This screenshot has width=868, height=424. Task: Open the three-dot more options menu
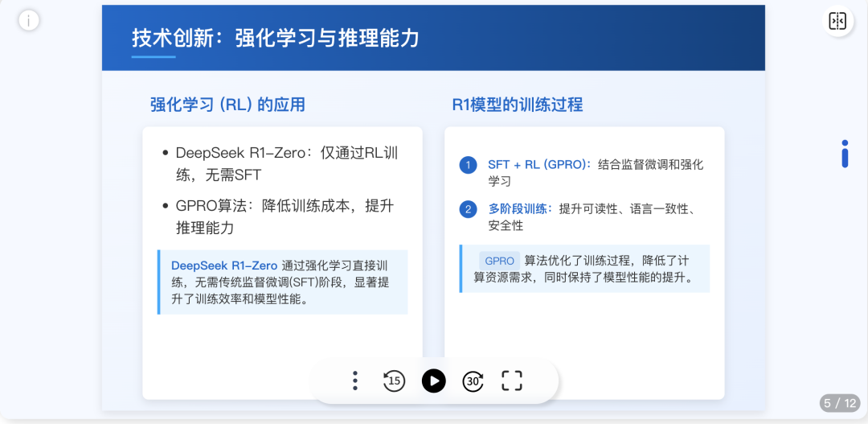pyautogui.click(x=355, y=381)
